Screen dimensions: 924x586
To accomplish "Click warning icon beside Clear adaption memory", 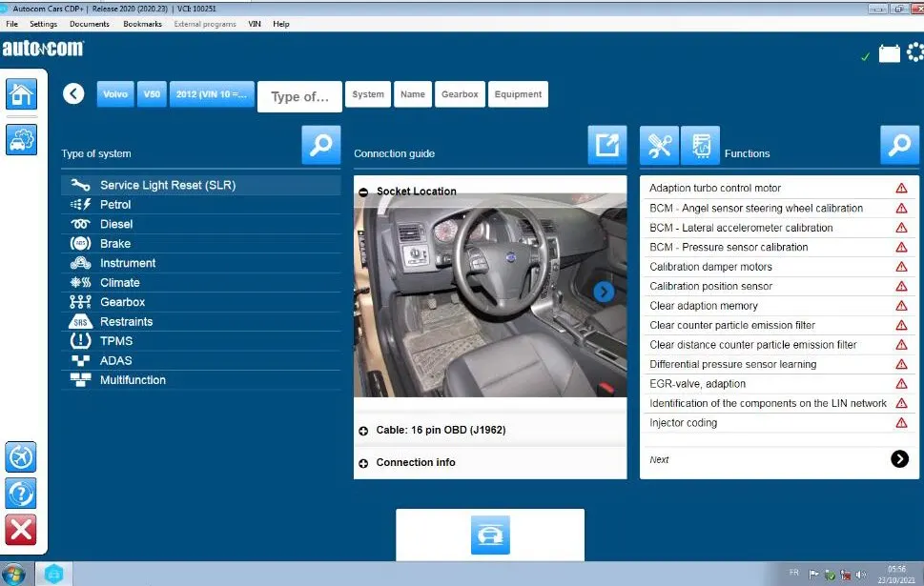I will (x=902, y=306).
